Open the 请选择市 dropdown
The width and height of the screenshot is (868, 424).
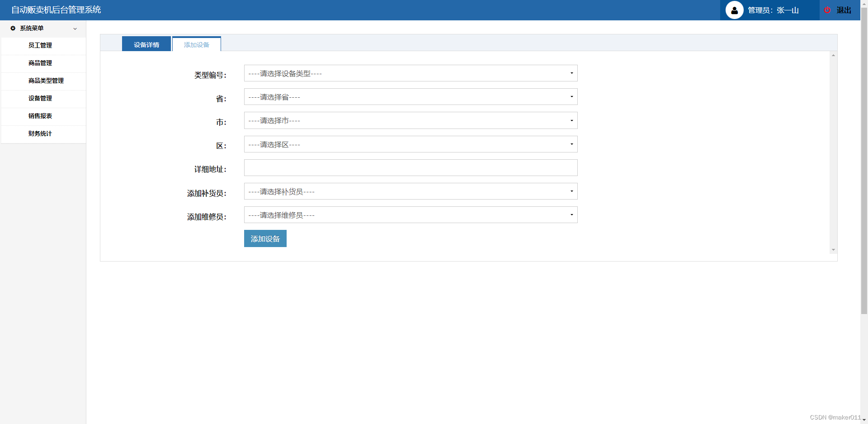(x=410, y=120)
